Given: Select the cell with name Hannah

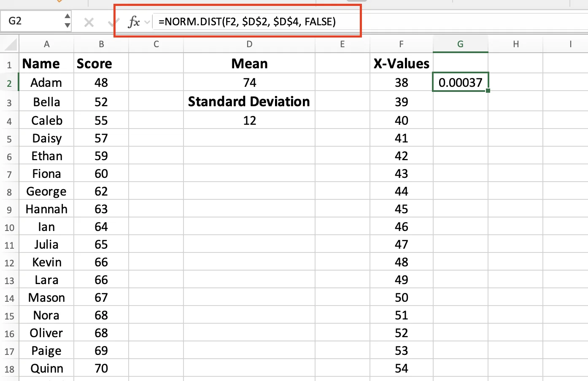Looking at the screenshot, I should point(46,209).
